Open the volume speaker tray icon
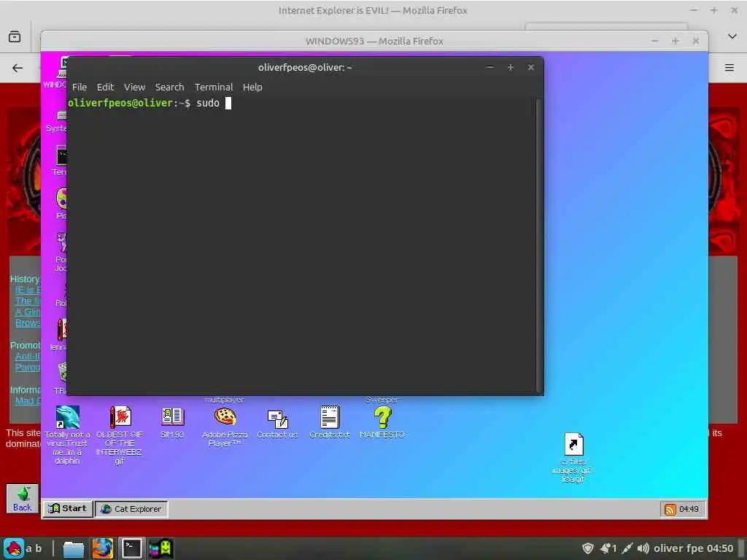This screenshot has height=560, width=747. [x=643, y=548]
